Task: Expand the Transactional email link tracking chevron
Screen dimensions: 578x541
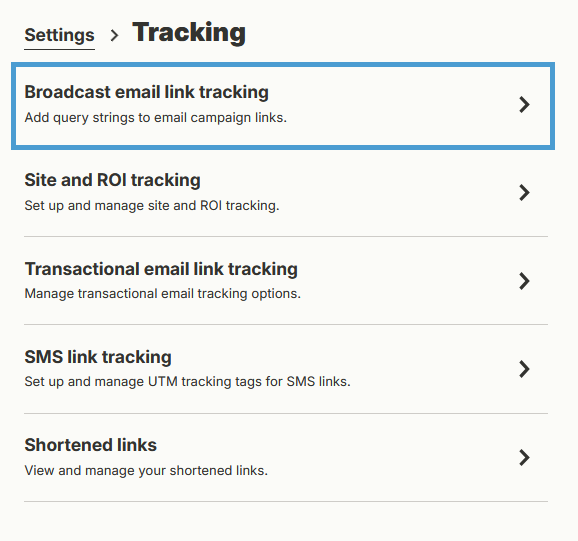Action: [524, 281]
